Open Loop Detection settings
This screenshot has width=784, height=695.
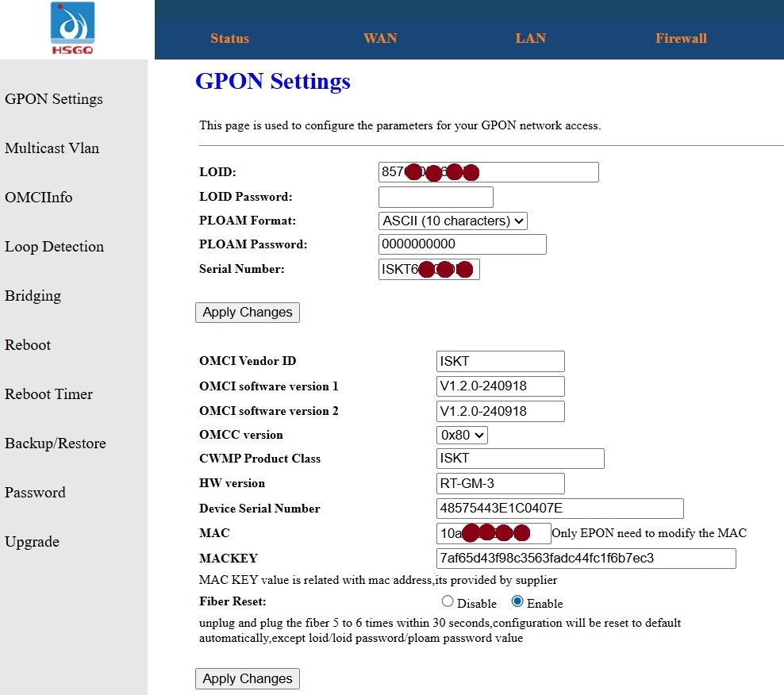[54, 247]
